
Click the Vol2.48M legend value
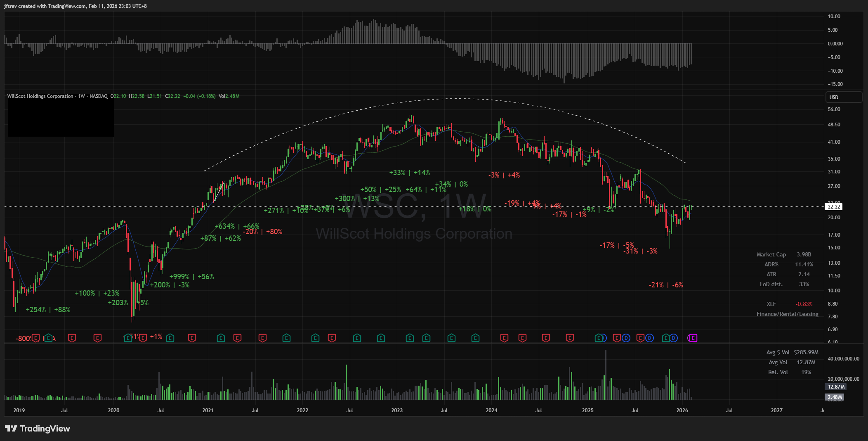coord(229,96)
